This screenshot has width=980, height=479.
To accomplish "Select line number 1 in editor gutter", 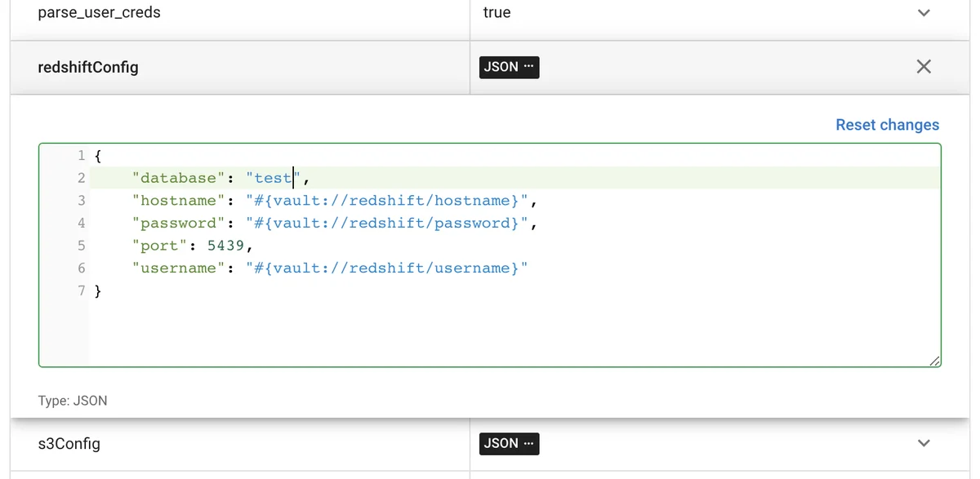I will pos(81,156).
